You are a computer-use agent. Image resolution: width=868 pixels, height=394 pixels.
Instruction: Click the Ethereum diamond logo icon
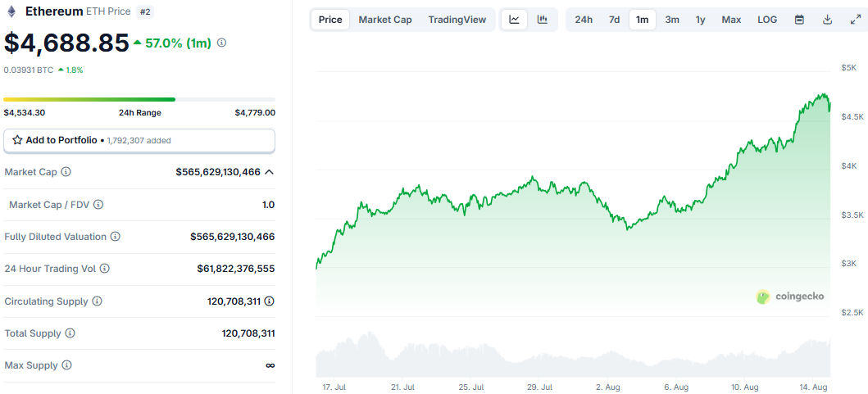[11, 11]
